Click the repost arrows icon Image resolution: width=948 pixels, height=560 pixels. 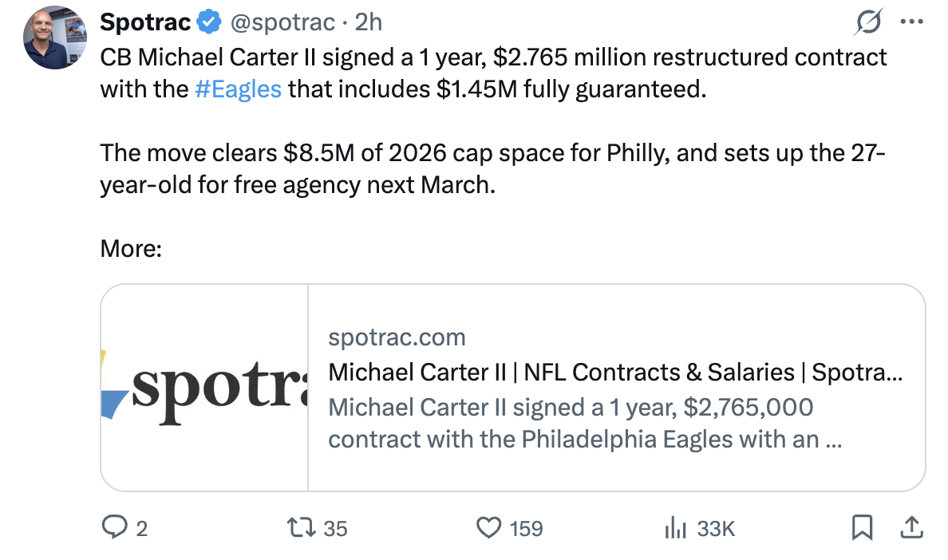coord(301,527)
